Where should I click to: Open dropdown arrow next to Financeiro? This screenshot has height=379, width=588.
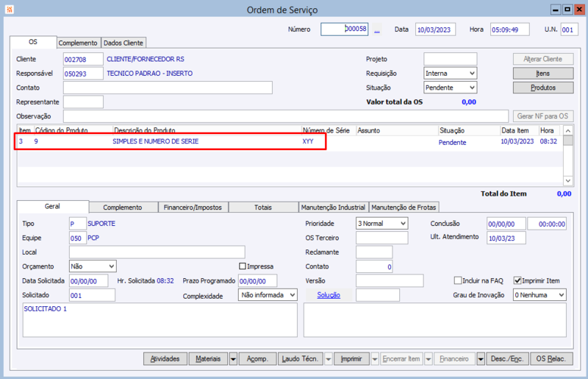click(x=481, y=358)
